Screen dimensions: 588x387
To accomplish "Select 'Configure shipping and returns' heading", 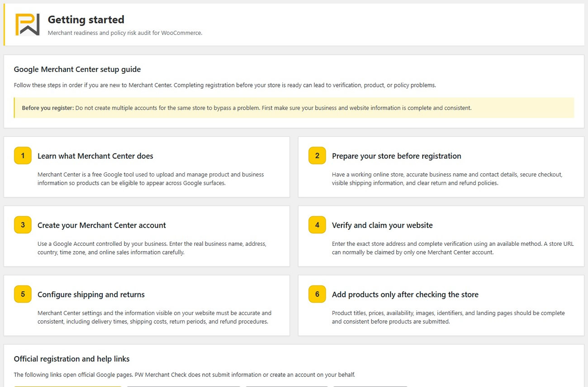I will [91, 295].
